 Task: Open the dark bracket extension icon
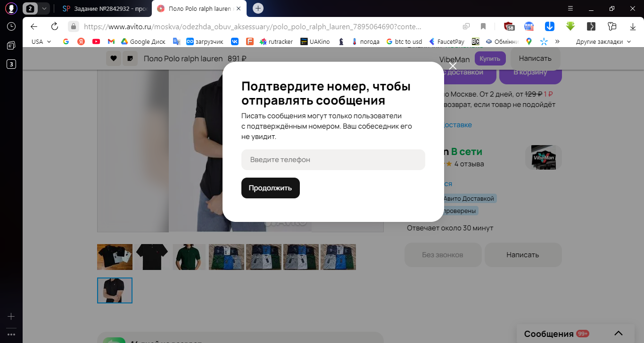click(x=591, y=26)
